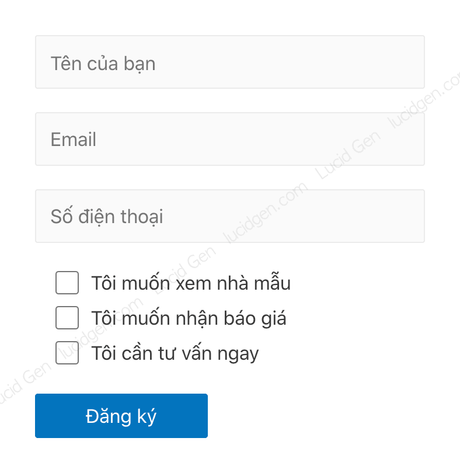Click the "Email" placeholder text
The height and width of the screenshot is (476, 460).
click(x=74, y=140)
